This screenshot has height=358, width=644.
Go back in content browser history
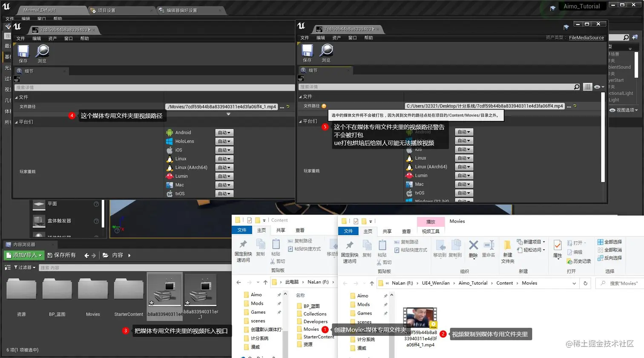click(x=86, y=256)
